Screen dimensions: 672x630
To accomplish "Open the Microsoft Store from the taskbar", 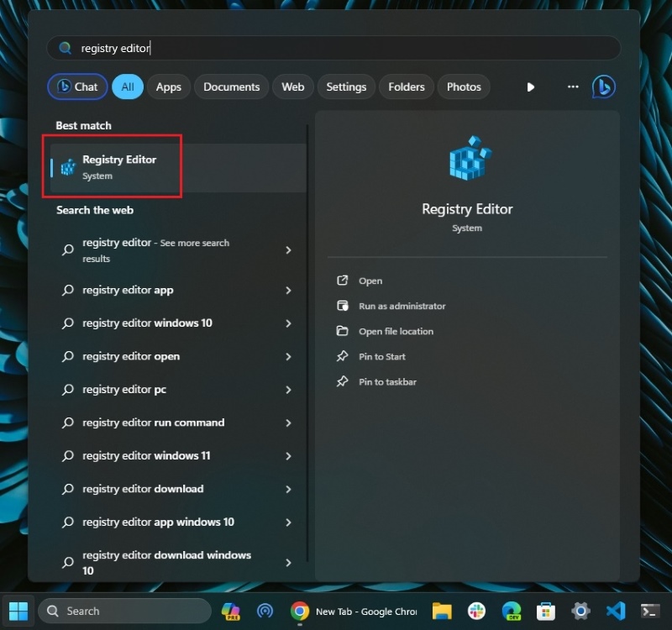I will tap(546, 611).
